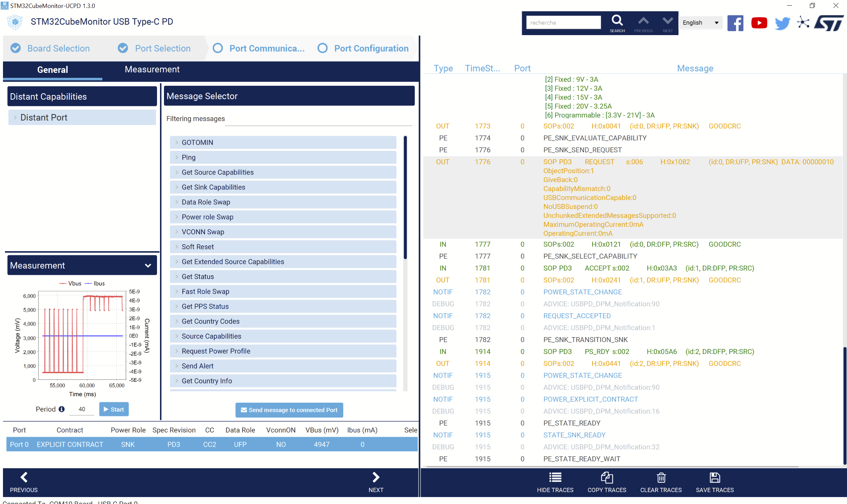
Task: Click the Copy Traces icon
Action: (607, 478)
